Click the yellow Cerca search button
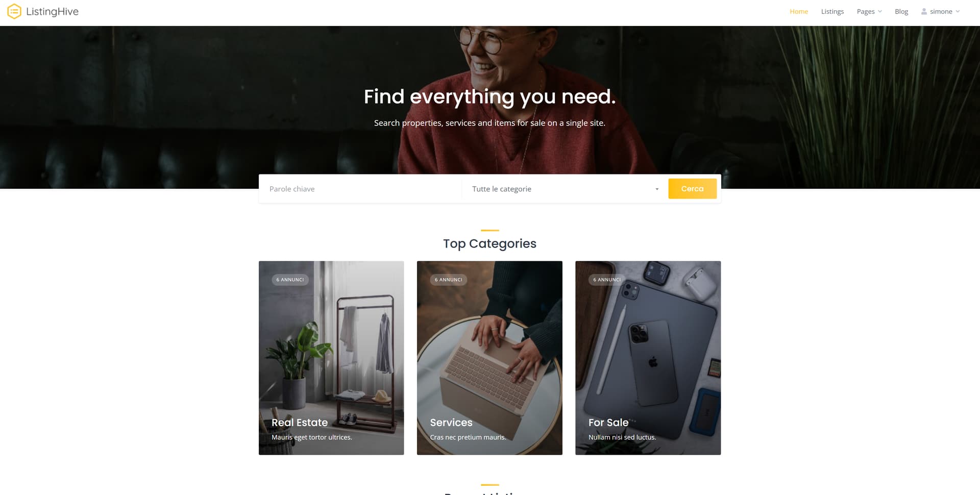The height and width of the screenshot is (495, 980). pos(692,189)
